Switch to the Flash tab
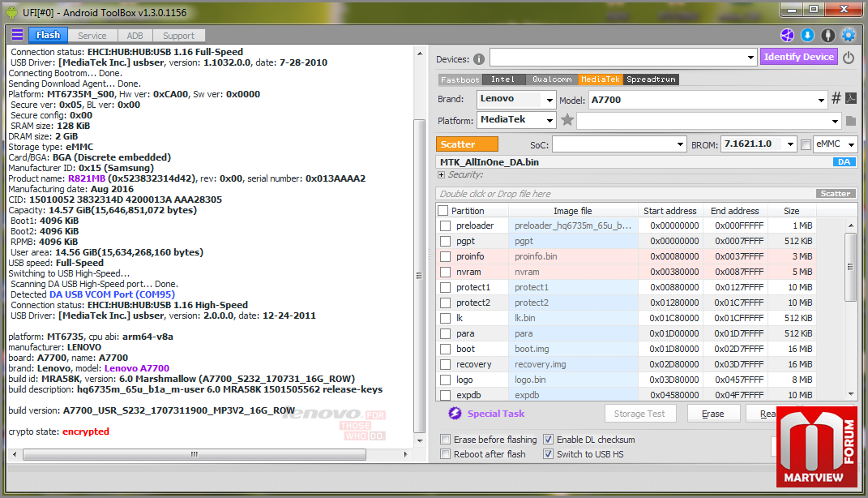 [48, 35]
